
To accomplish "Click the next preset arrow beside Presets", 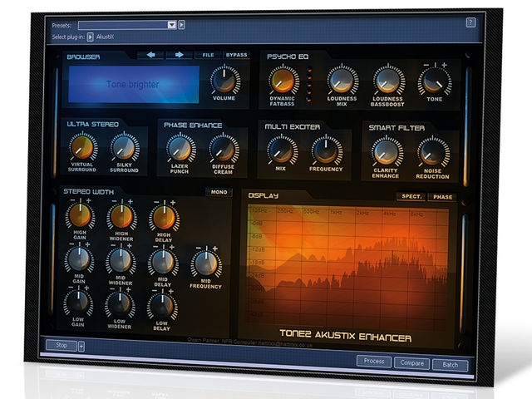I will 181,24.
